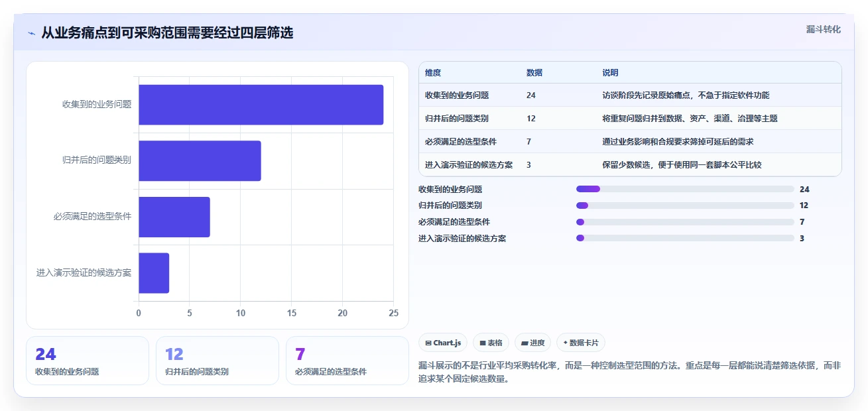The width and height of the screenshot is (868, 411).
Task: Click the slide title 从业务痛点到可采购范围需要经过四层筛选
Action: point(167,32)
